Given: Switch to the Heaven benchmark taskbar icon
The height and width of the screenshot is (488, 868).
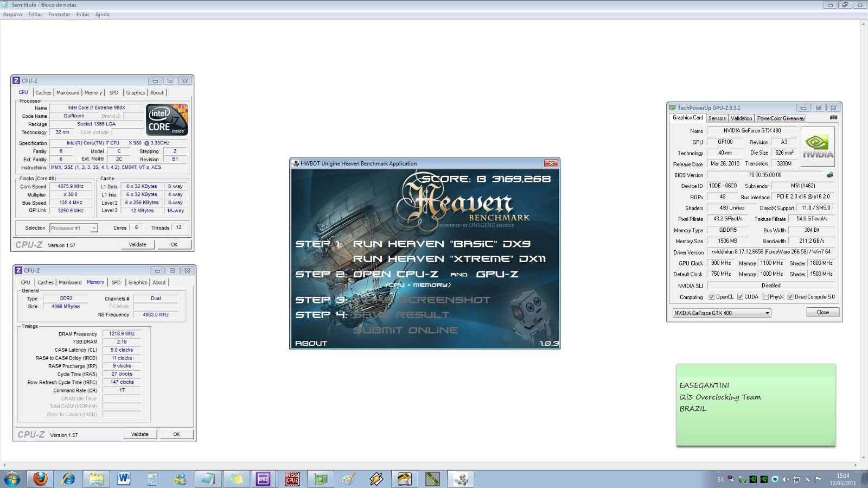Looking at the screenshot, I should coord(461,479).
